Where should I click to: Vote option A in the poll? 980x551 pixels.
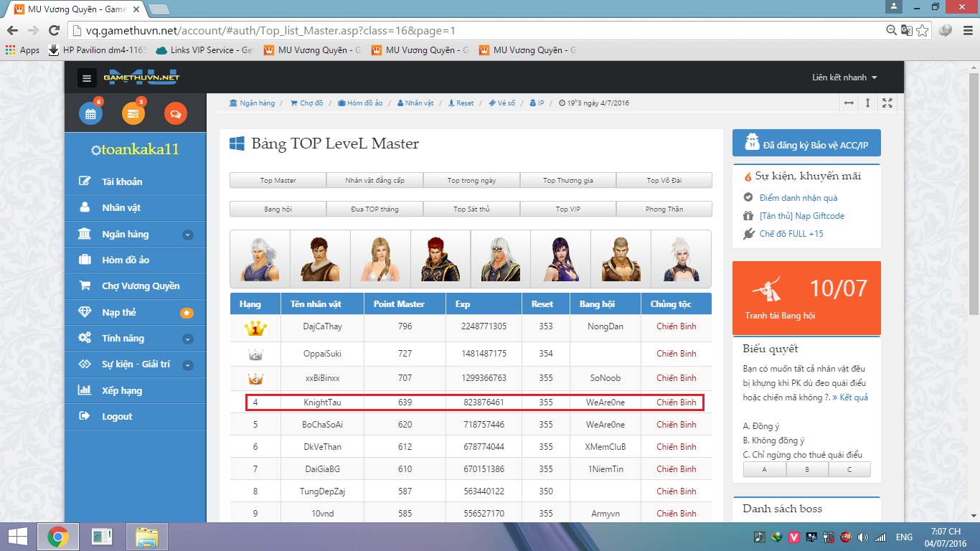764,469
